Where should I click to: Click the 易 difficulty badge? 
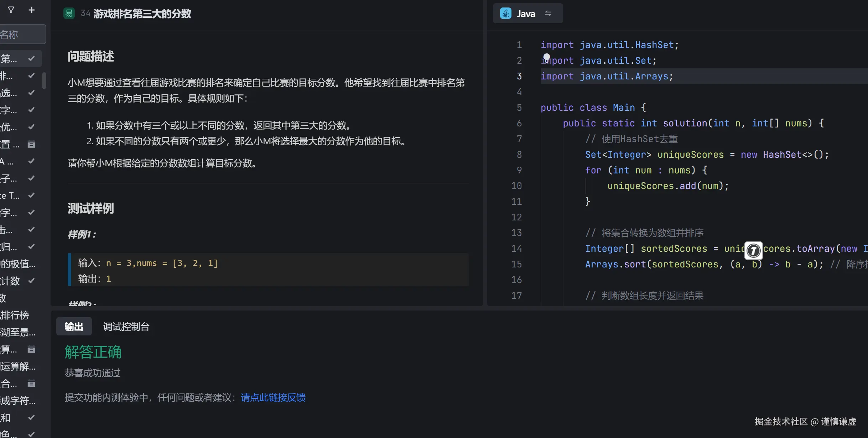pyautogui.click(x=69, y=13)
